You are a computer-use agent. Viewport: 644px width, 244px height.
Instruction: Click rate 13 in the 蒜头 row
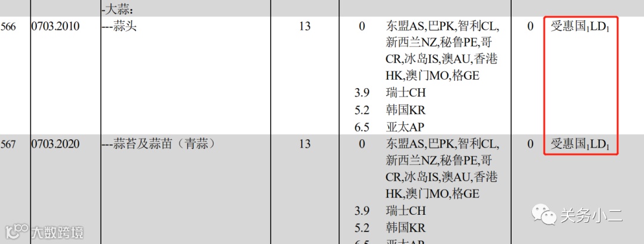click(305, 27)
